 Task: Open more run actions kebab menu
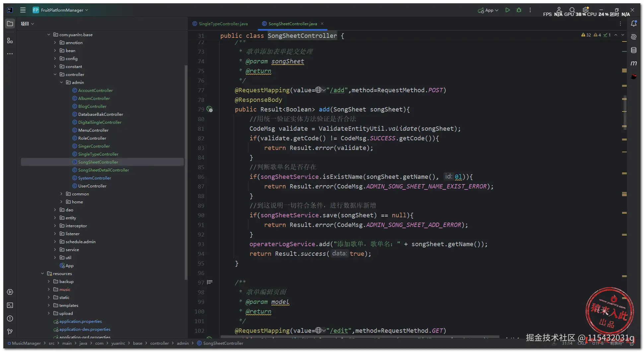(530, 10)
